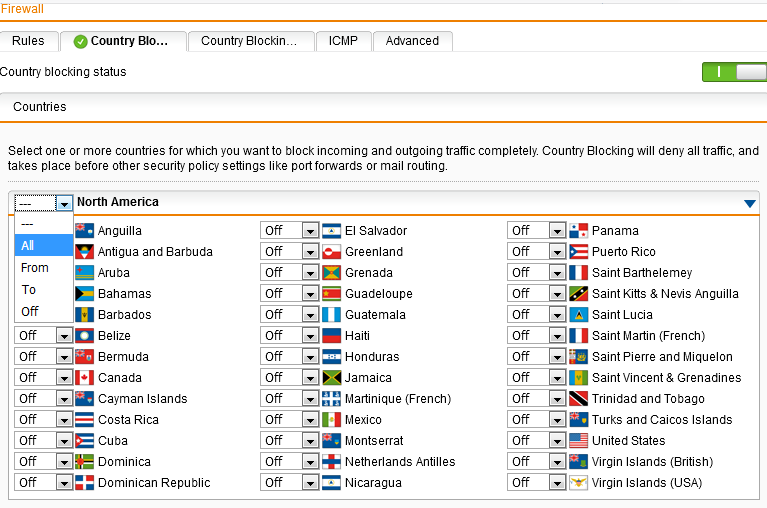This screenshot has height=508, width=767.
Task: Click the Greenland flag icon
Action: coord(332,252)
